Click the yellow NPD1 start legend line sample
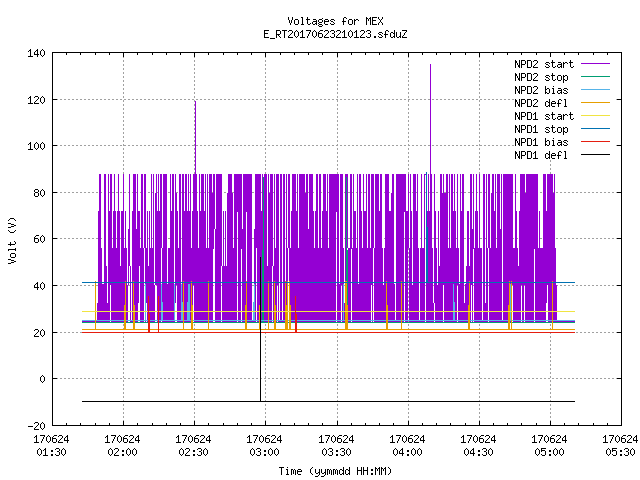The image size is (640, 480). [595, 116]
